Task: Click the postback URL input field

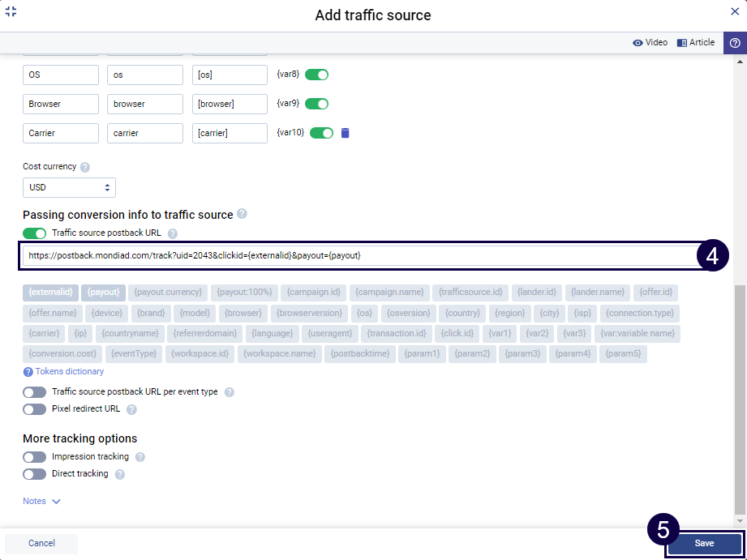Action: pyautogui.click(x=357, y=255)
